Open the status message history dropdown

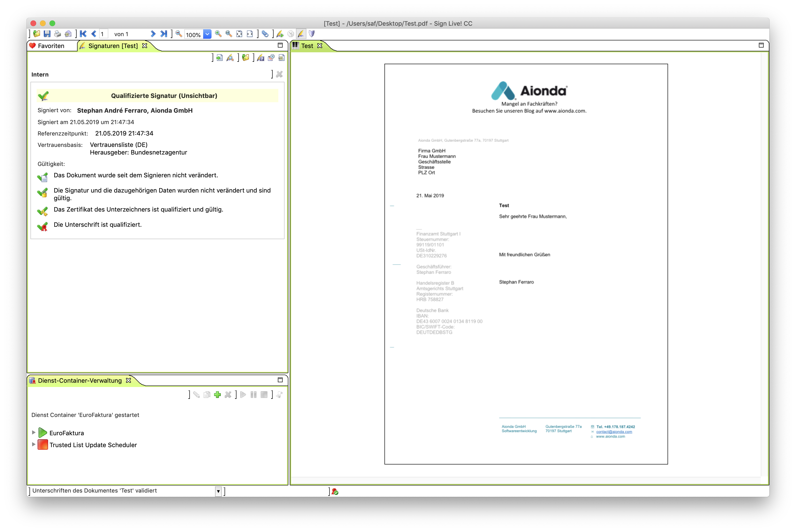pos(218,491)
